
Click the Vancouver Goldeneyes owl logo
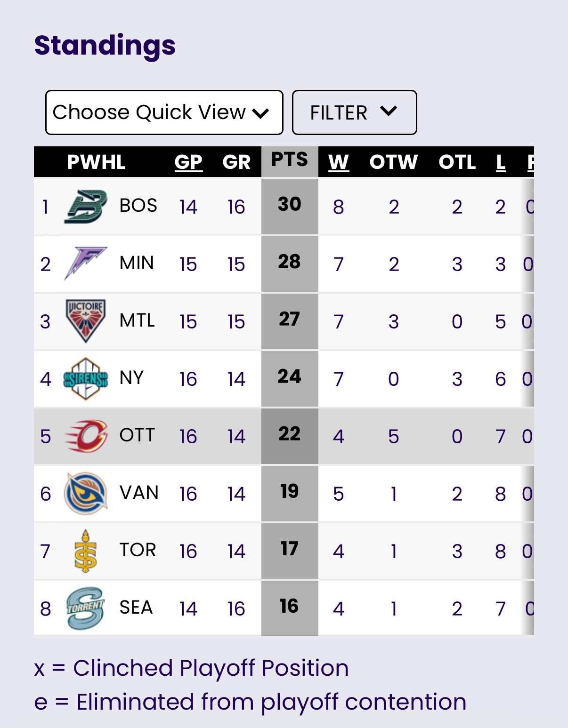click(x=86, y=494)
